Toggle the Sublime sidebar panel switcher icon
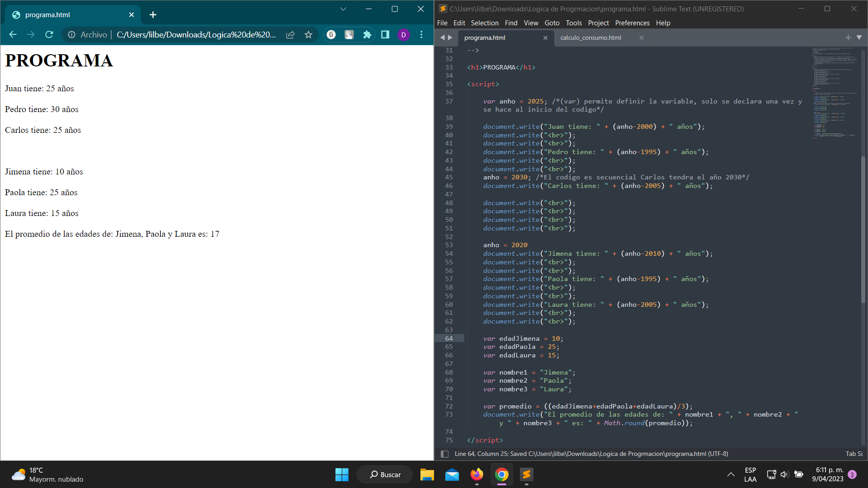This screenshot has height=488, width=868. [444, 454]
